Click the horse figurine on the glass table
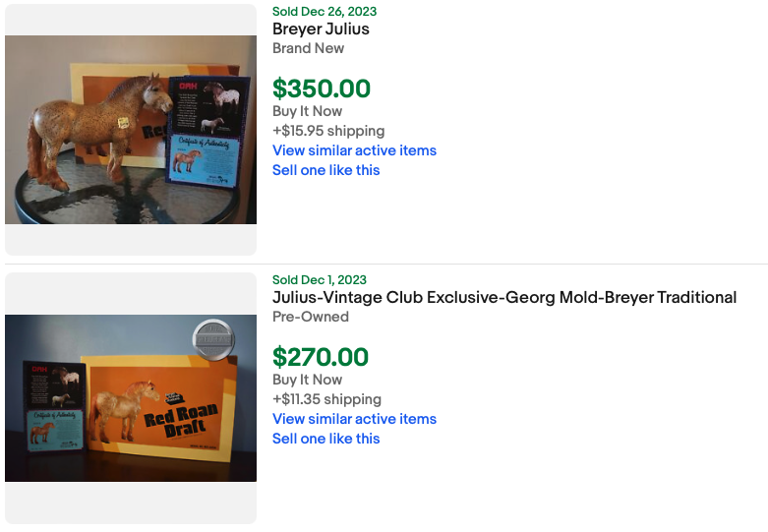Image resolution: width=768 pixels, height=532 pixels. click(x=98, y=130)
